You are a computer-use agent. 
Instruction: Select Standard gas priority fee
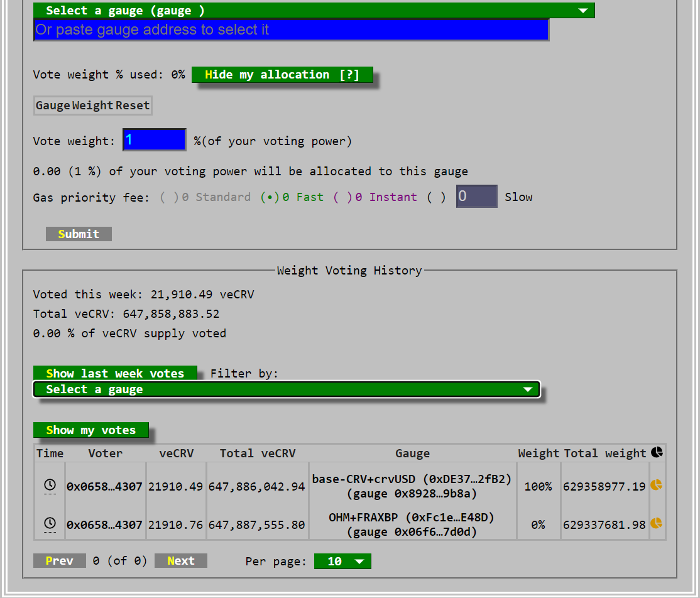[169, 197]
